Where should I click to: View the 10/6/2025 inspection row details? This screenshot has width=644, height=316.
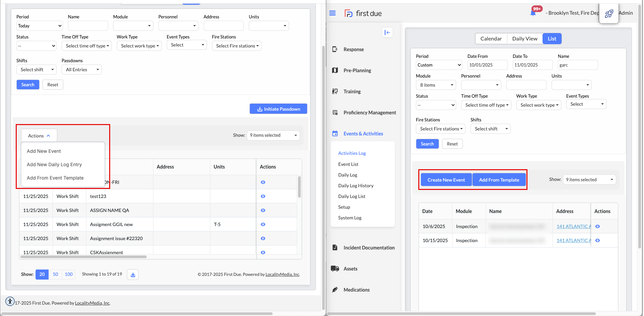click(x=597, y=226)
